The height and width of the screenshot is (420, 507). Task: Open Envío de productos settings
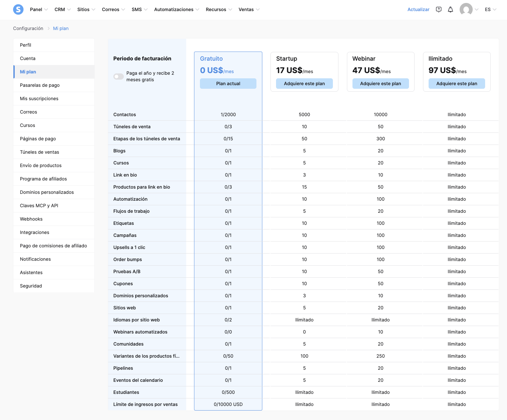coord(54,165)
